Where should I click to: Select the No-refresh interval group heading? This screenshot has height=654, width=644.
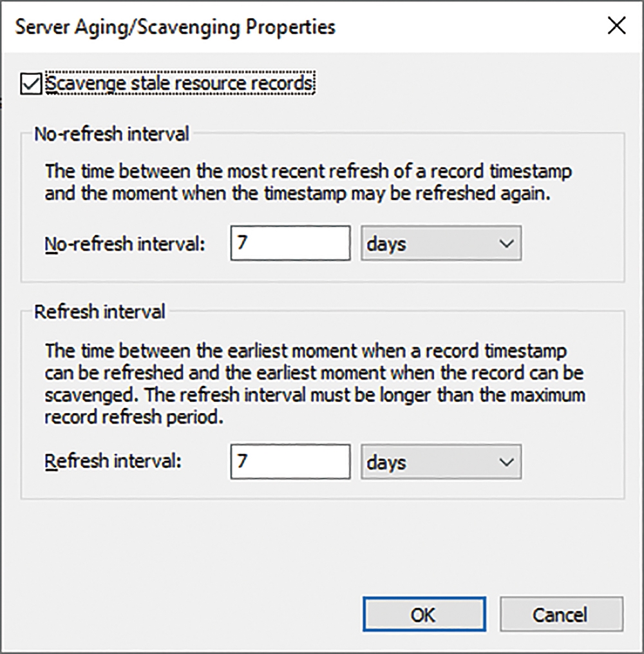click(111, 134)
